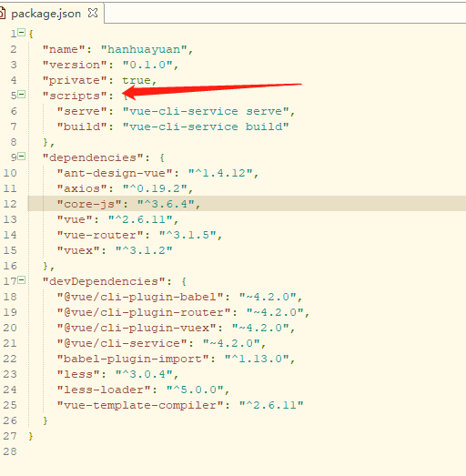Click the "vue-router" key
Image resolution: width=466 pixels, height=476 pixels.
100,235
